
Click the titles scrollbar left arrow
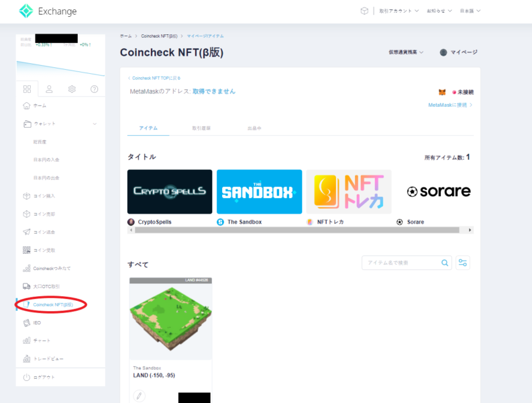(x=131, y=230)
